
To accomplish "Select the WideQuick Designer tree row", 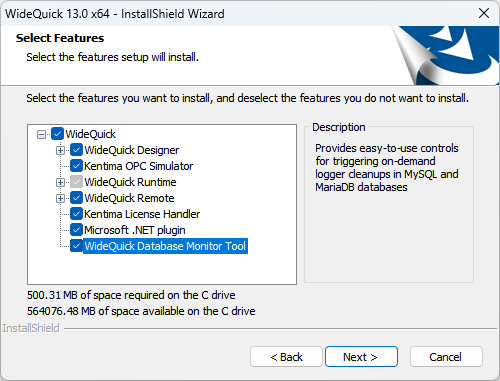I will click(132, 150).
